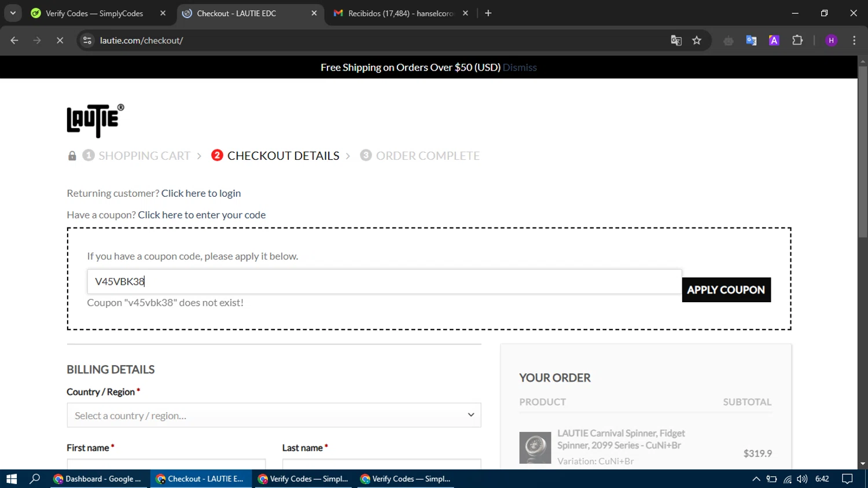Screen dimensions: 868x488
Task: Close the Gmail Recibidos tab
Action: click(x=465, y=13)
